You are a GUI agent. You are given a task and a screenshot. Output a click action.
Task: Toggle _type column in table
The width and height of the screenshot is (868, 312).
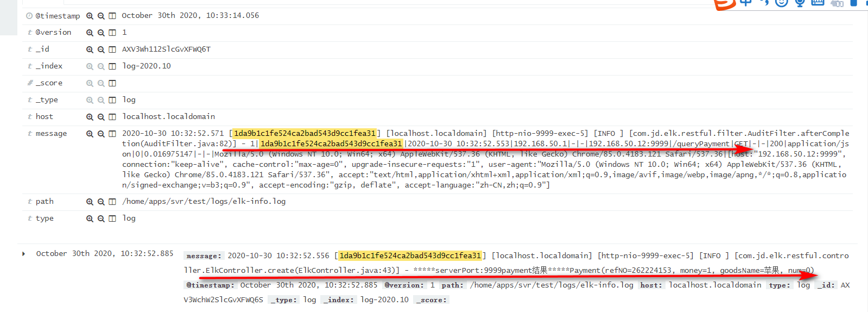pos(112,100)
